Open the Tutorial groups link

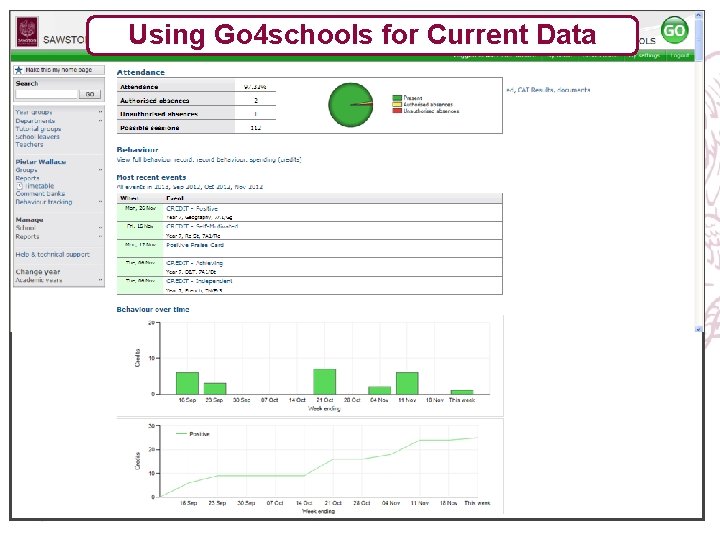[38, 129]
